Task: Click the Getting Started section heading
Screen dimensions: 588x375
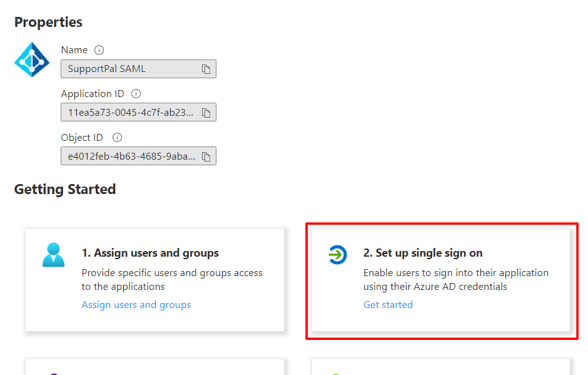Action: [65, 189]
